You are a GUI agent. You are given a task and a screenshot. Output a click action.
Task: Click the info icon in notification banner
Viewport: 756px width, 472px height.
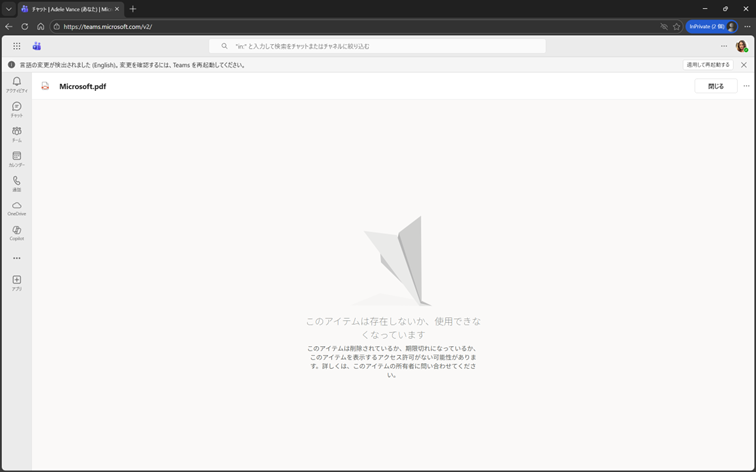click(11, 65)
